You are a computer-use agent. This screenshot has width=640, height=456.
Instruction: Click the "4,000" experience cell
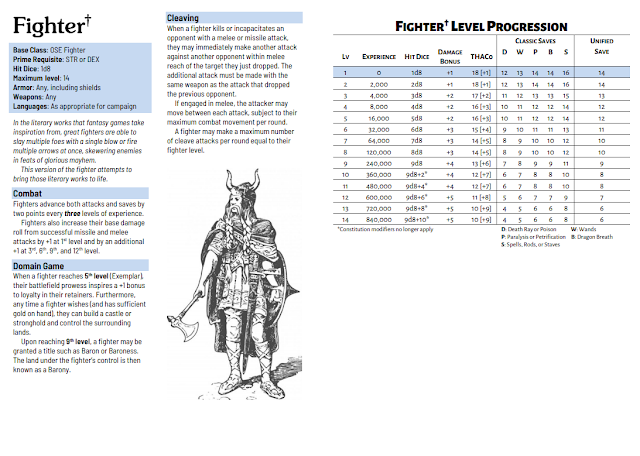(379, 96)
